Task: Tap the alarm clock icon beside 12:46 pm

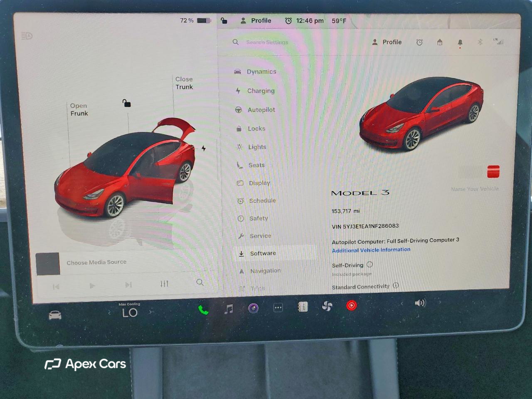Action: (x=288, y=21)
